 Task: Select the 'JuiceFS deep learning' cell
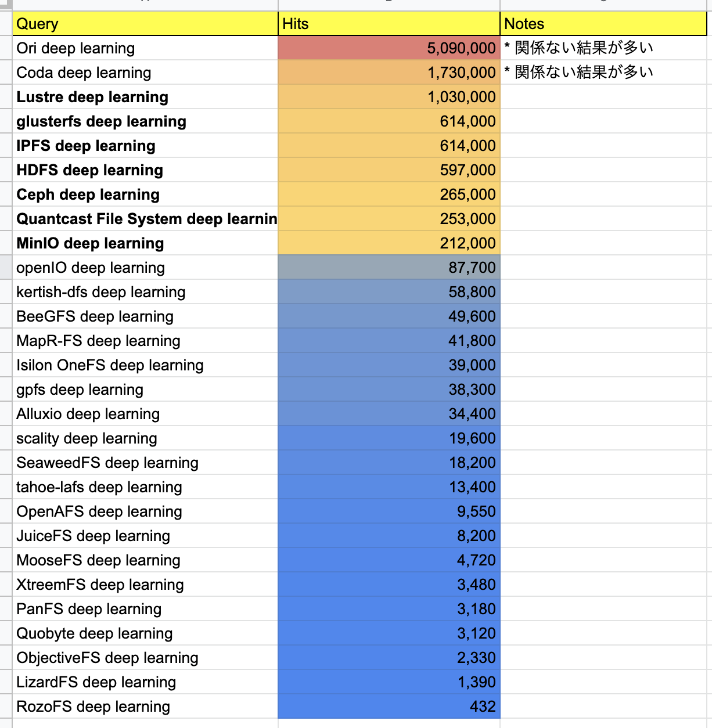pos(145,536)
